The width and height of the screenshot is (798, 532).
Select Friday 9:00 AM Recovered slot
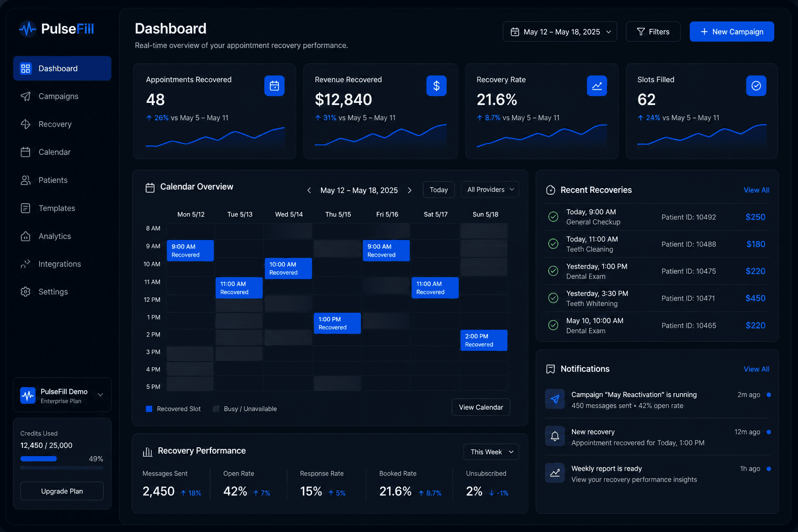(386, 250)
